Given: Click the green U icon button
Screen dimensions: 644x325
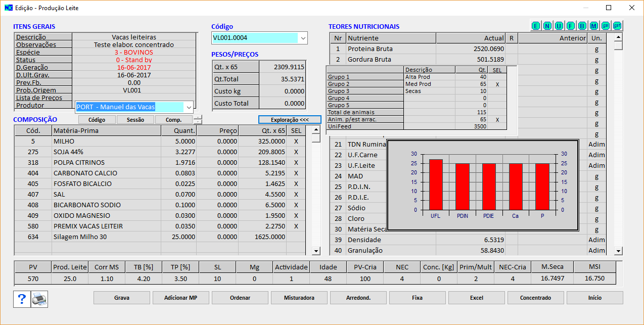Looking at the screenshot, I should 559,26.
